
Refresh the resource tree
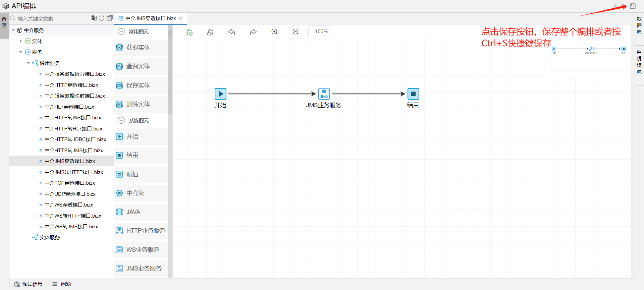pos(101,18)
